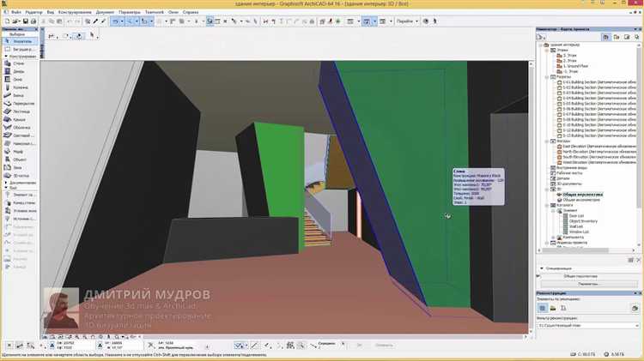This screenshot has height=361, width=644.
Task: Select the Morph (Морф) tool
Action: (x=19, y=152)
